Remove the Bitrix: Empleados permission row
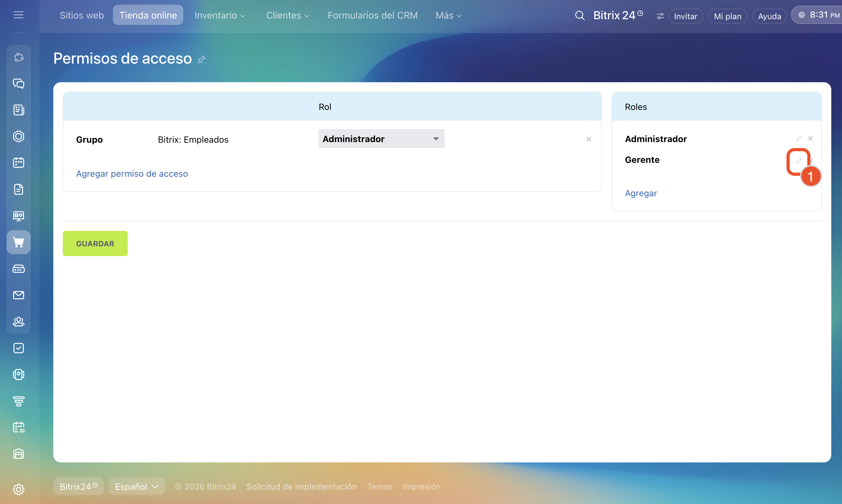 tap(588, 139)
